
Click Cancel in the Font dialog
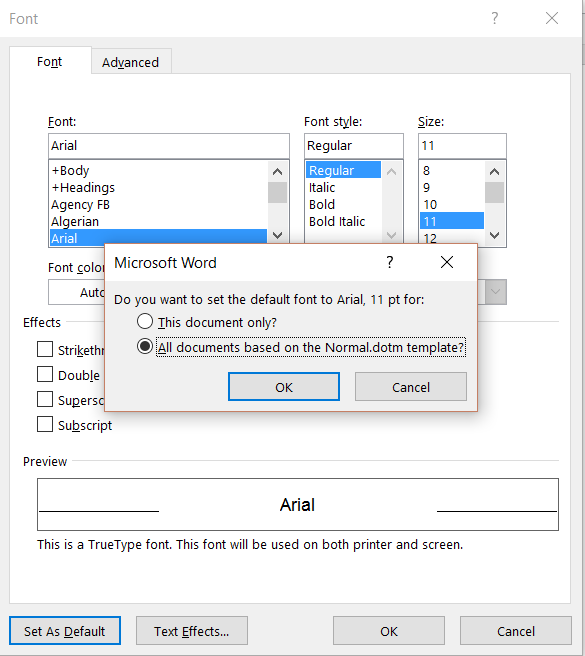point(516,630)
